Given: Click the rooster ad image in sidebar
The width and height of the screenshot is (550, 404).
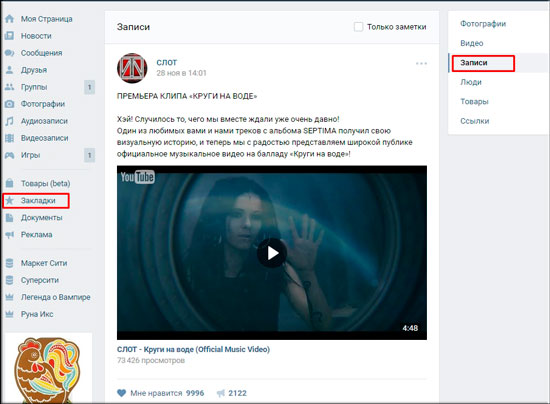Looking at the screenshot, I should point(48,370).
